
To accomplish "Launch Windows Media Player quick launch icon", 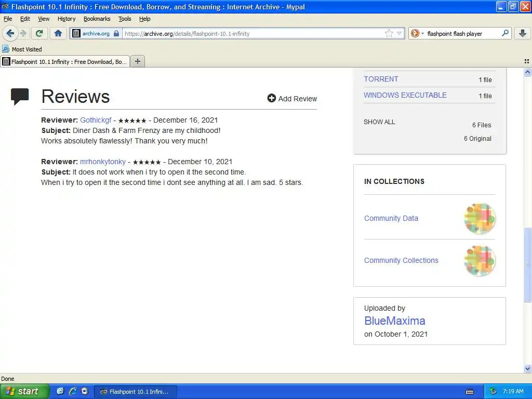I will point(85,391).
